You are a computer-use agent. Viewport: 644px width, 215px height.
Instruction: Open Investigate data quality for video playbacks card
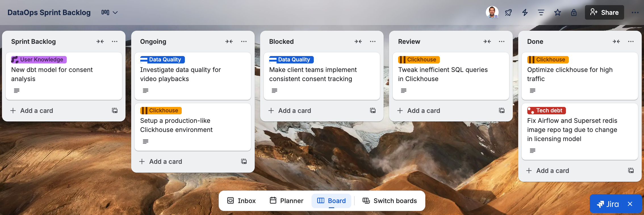click(x=193, y=76)
